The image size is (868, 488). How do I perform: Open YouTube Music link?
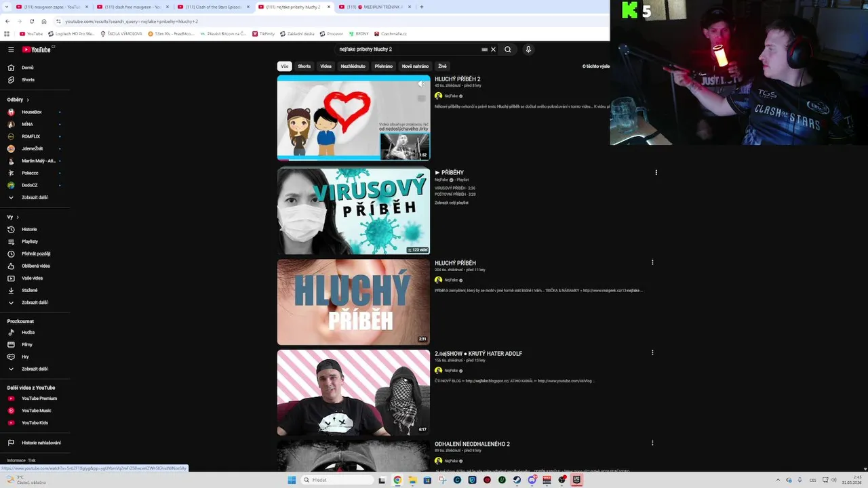point(36,411)
